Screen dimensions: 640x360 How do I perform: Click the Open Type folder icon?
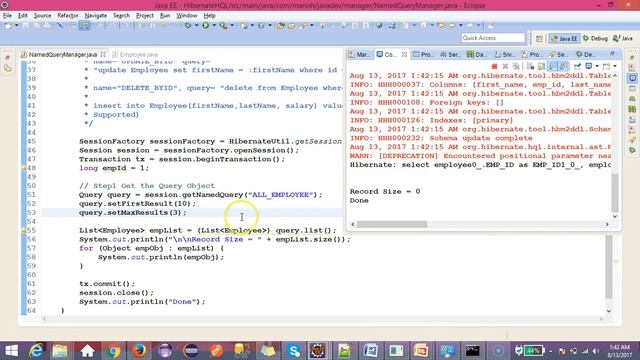pos(280,25)
